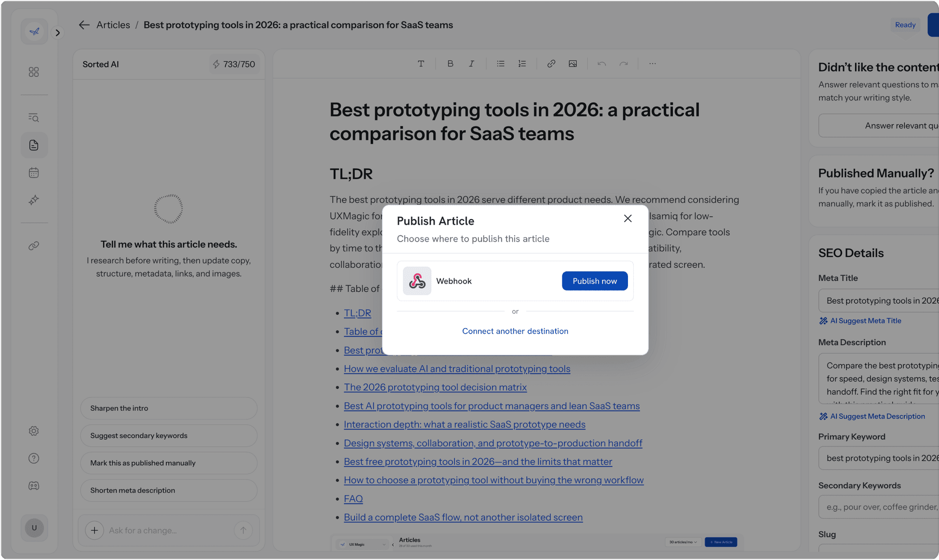The height and width of the screenshot is (560, 939).
Task: Open the sparkle AI icon in sidebar
Action: pos(34,200)
